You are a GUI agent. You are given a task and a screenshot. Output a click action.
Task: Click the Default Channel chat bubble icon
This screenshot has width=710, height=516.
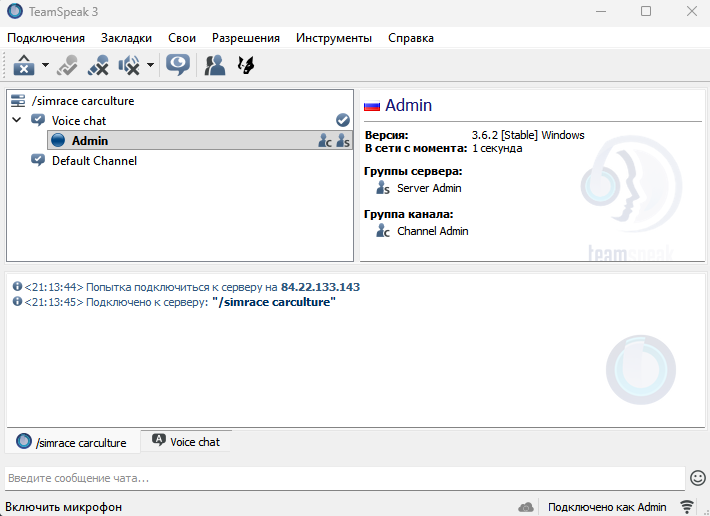click(x=38, y=160)
